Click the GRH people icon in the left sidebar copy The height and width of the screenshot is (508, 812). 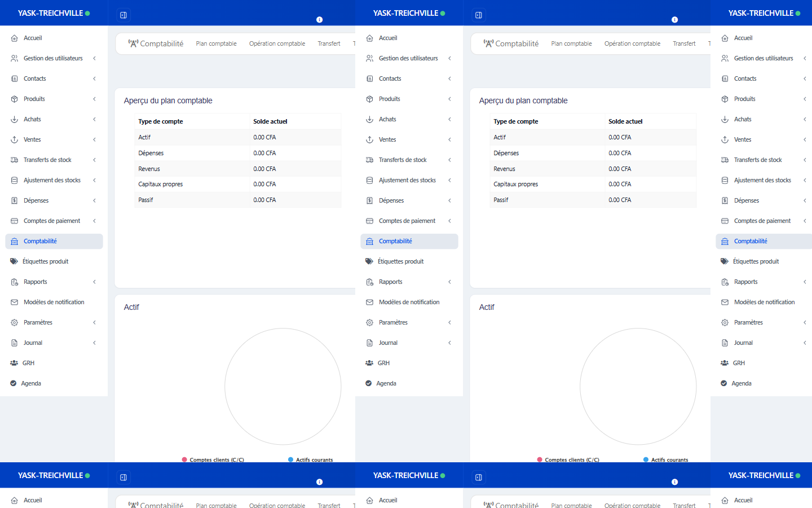pos(14,364)
